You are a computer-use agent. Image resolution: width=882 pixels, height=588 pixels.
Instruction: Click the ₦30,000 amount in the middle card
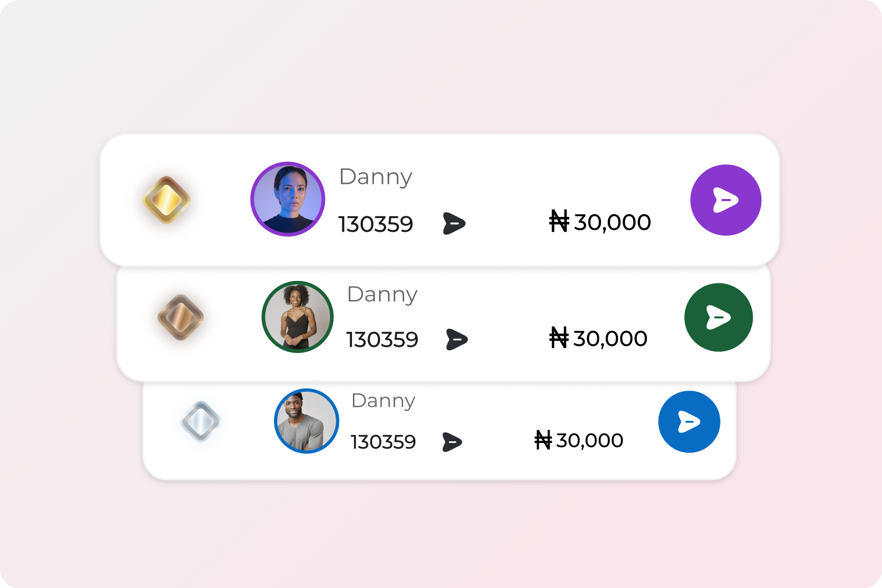click(x=598, y=338)
